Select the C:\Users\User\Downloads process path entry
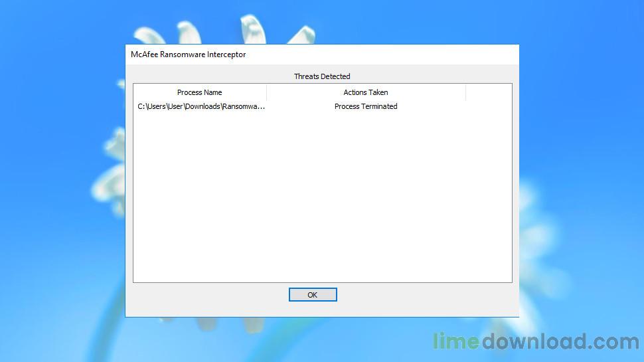The image size is (644, 362). click(201, 106)
